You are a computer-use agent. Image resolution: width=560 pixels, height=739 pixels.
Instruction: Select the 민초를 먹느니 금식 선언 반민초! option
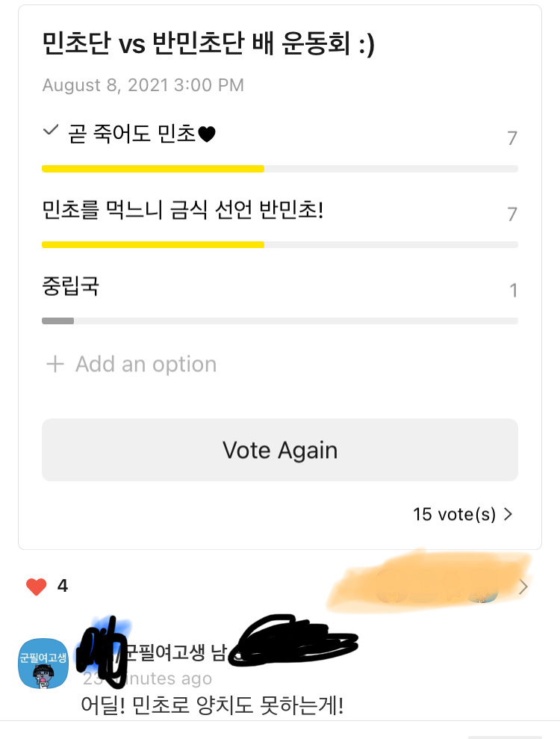tap(183, 211)
